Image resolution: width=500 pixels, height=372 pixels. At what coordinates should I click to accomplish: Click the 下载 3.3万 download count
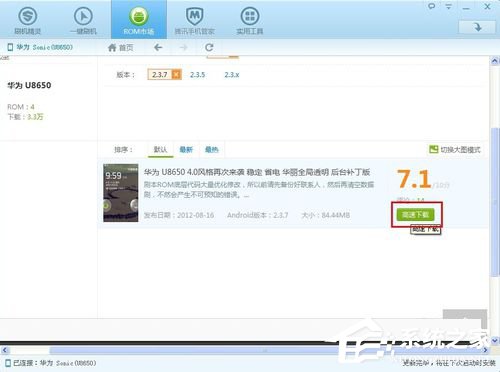pyautogui.click(x=25, y=117)
